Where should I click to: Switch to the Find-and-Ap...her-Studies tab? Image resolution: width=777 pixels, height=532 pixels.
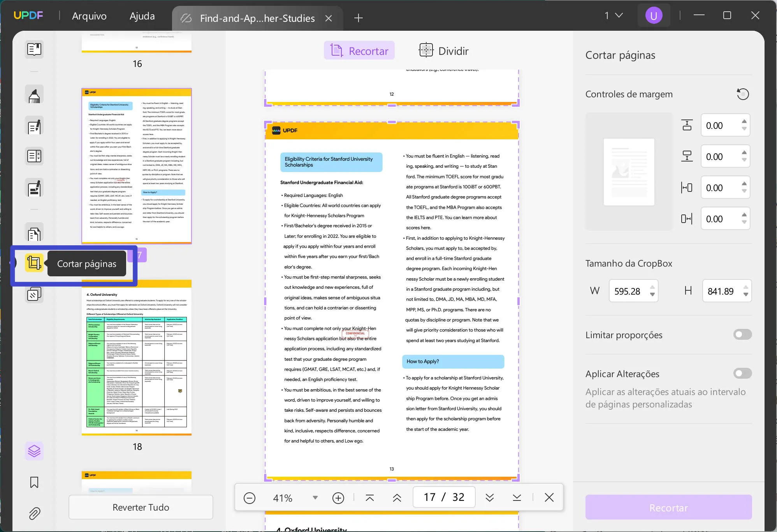(257, 18)
